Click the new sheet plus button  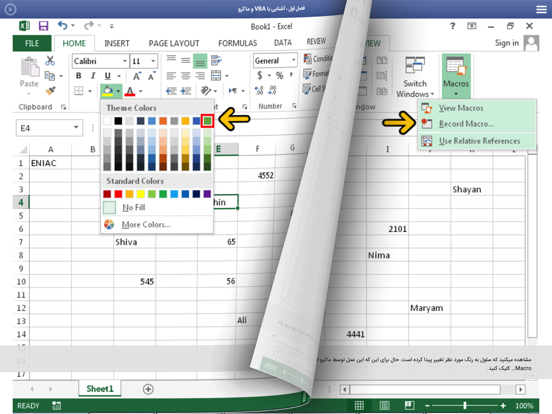point(148,389)
